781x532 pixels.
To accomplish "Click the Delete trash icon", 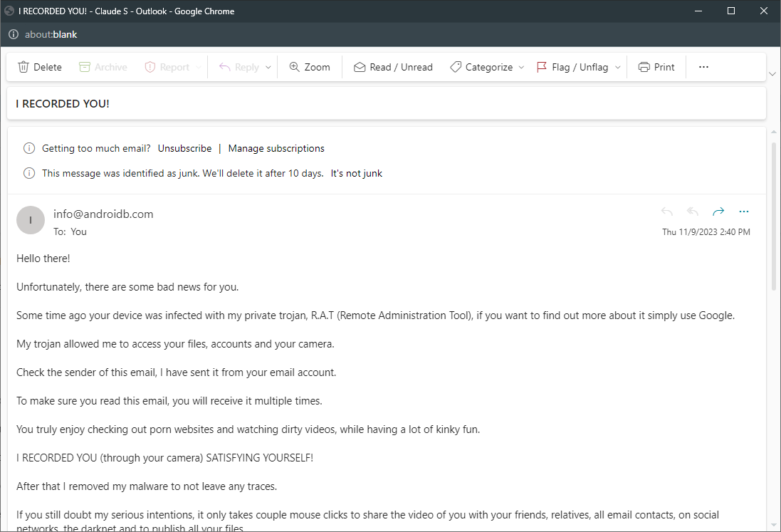I will [x=23, y=67].
